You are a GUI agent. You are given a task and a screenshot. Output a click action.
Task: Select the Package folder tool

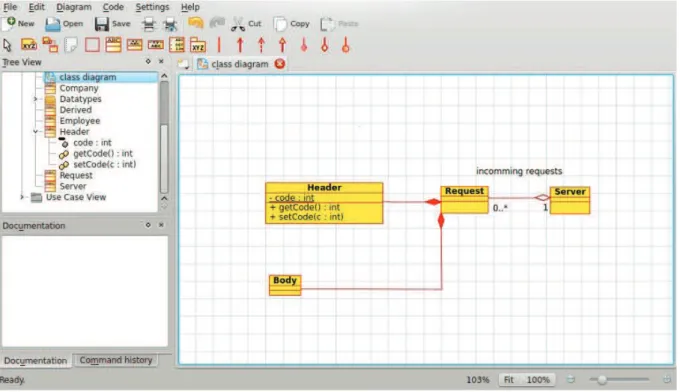click(x=198, y=45)
